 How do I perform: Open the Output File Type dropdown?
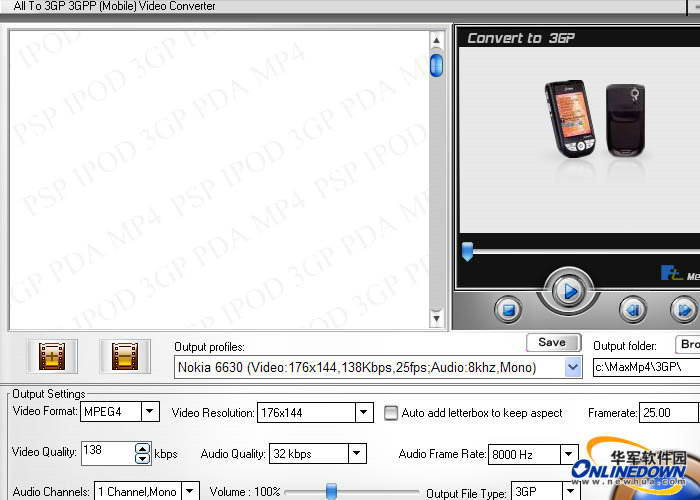(570, 492)
